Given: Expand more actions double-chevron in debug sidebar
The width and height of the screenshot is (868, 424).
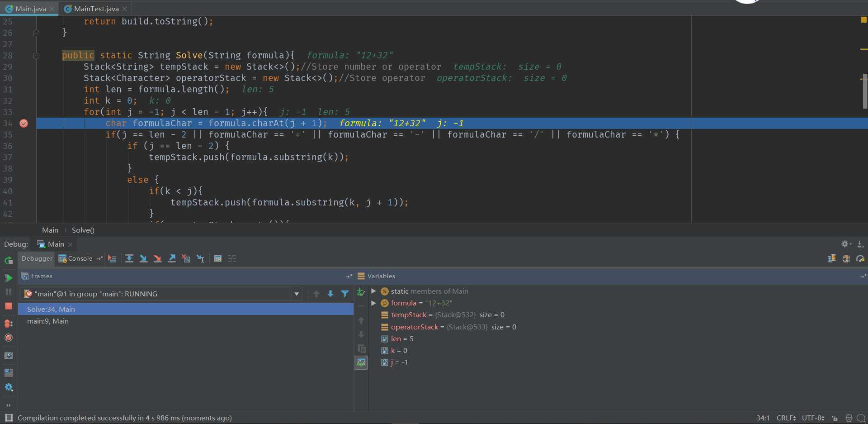Looking at the screenshot, I should [x=9, y=405].
